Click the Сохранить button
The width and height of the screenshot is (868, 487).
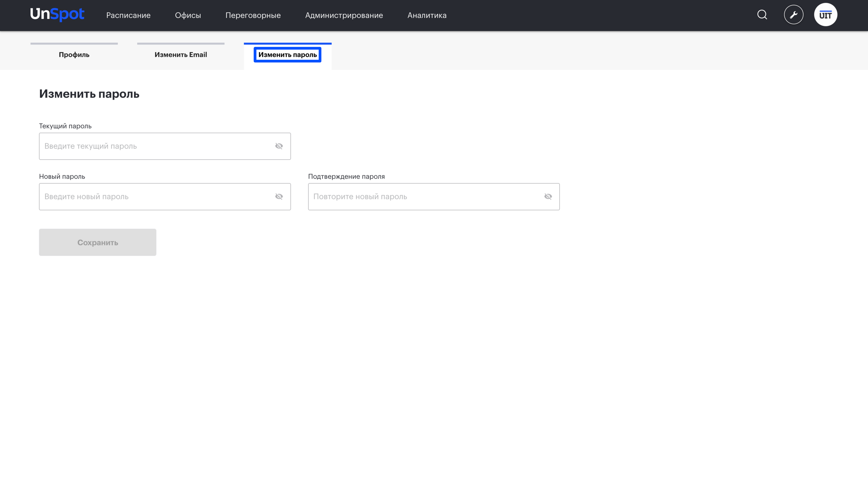click(98, 242)
